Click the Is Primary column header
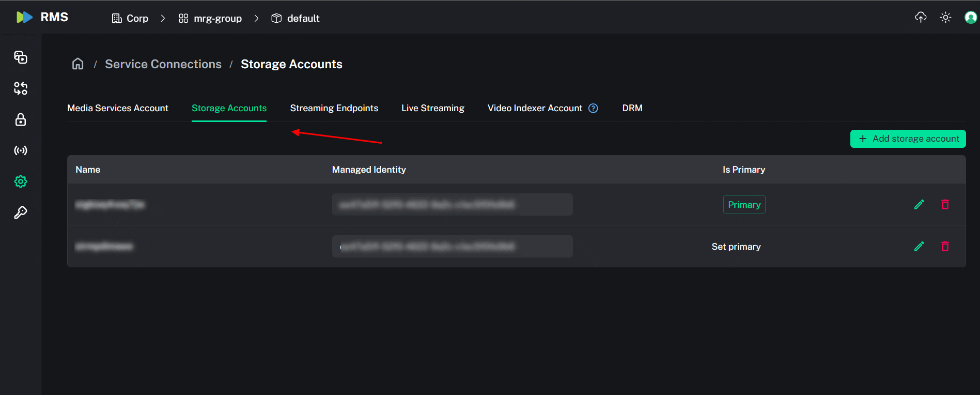 click(744, 170)
